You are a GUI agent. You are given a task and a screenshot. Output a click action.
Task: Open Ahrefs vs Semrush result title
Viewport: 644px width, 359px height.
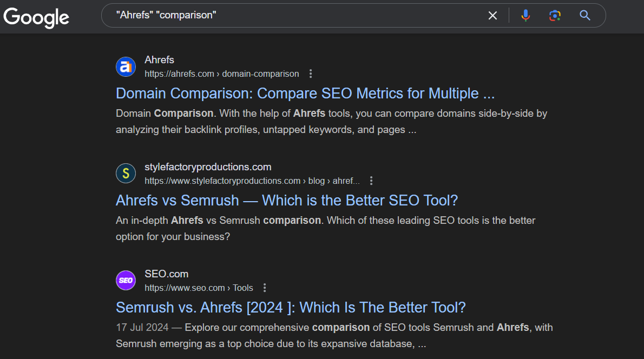[287, 200]
